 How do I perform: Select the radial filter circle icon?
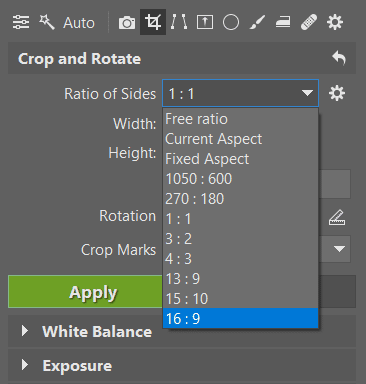coord(231,23)
